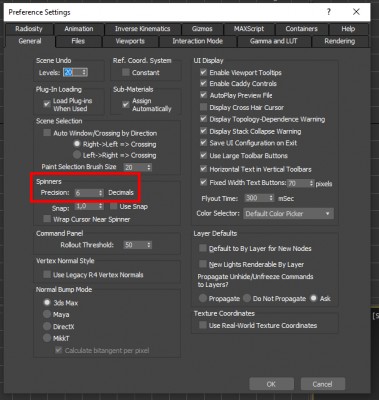Tick Auto Window/Crossing by Direction
The height and width of the screenshot is (400, 379).
point(47,133)
